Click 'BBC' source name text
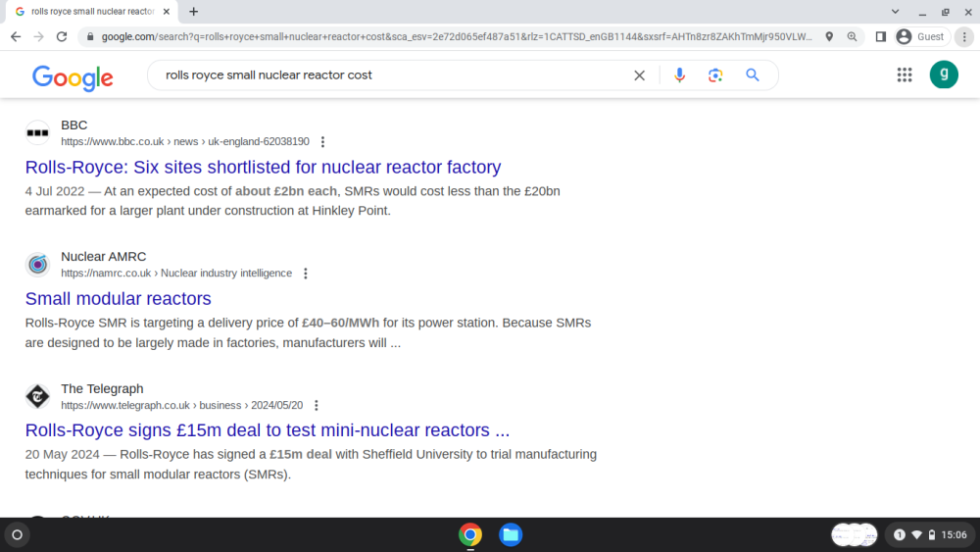Screen dimensions: 980x552 point(73,125)
